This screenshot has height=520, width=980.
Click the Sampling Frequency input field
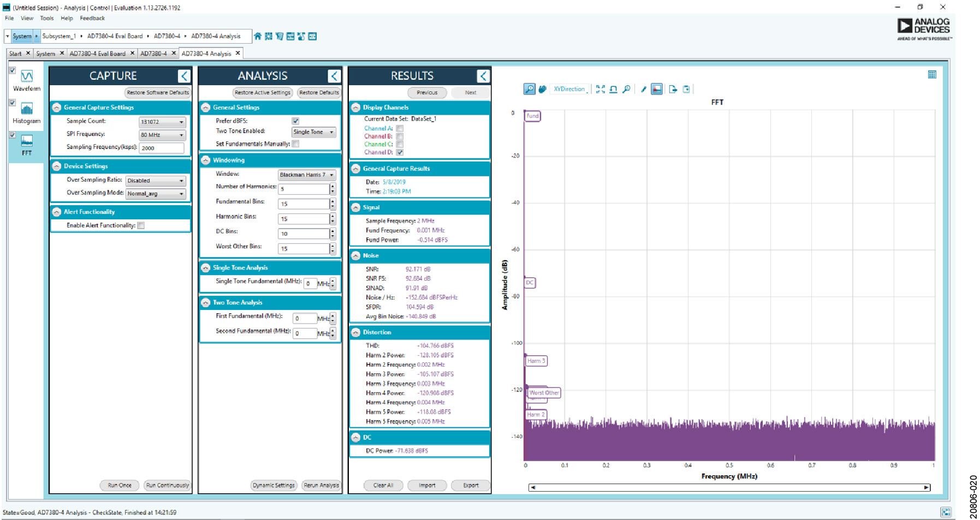(162, 148)
